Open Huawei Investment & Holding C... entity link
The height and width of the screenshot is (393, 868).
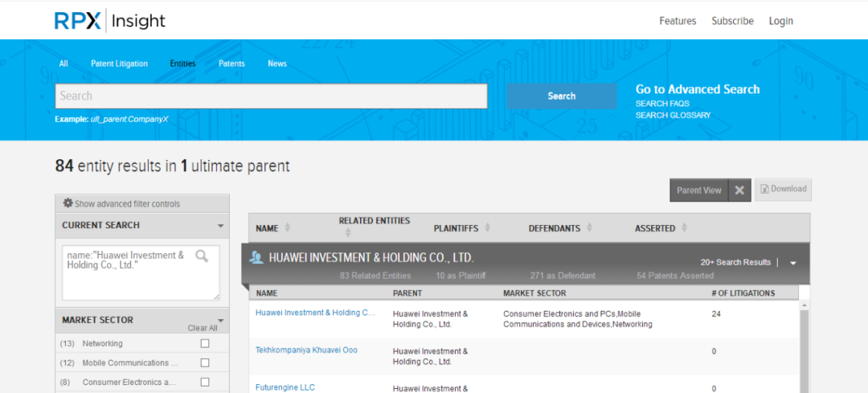316,312
